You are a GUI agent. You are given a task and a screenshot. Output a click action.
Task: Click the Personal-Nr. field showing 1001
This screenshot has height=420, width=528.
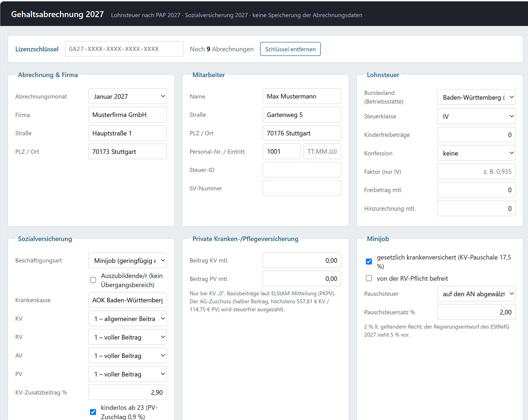(281, 151)
